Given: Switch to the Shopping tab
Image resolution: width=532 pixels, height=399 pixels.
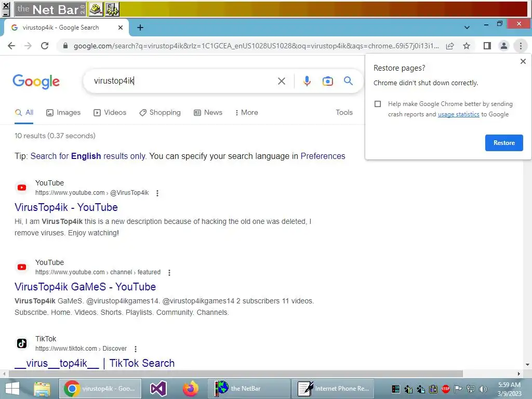Looking at the screenshot, I should tap(160, 112).
